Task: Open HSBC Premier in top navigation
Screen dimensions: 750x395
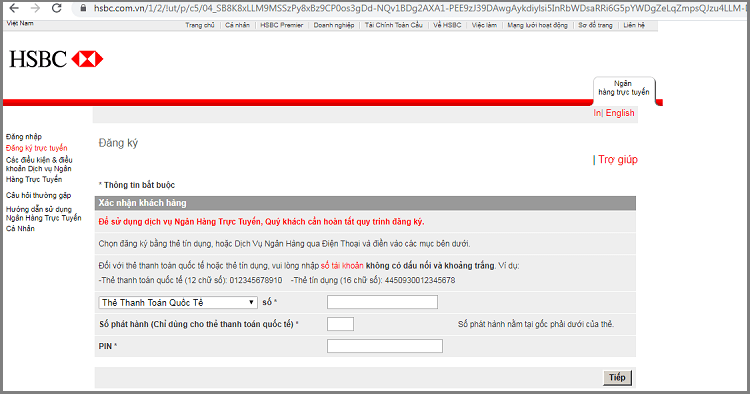Action: [x=282, y=25]
